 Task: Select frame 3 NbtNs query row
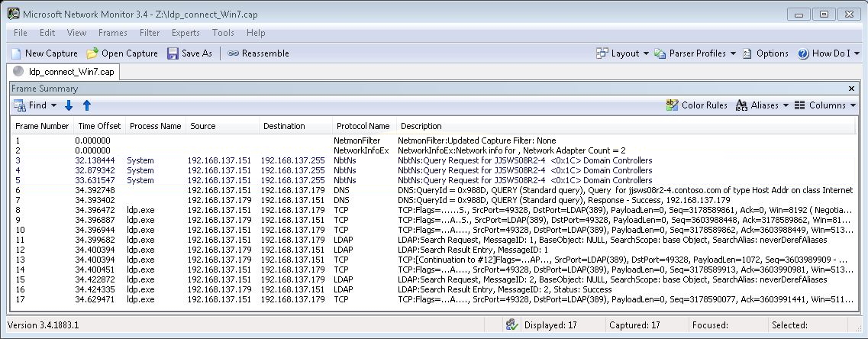tap(434, 160)
